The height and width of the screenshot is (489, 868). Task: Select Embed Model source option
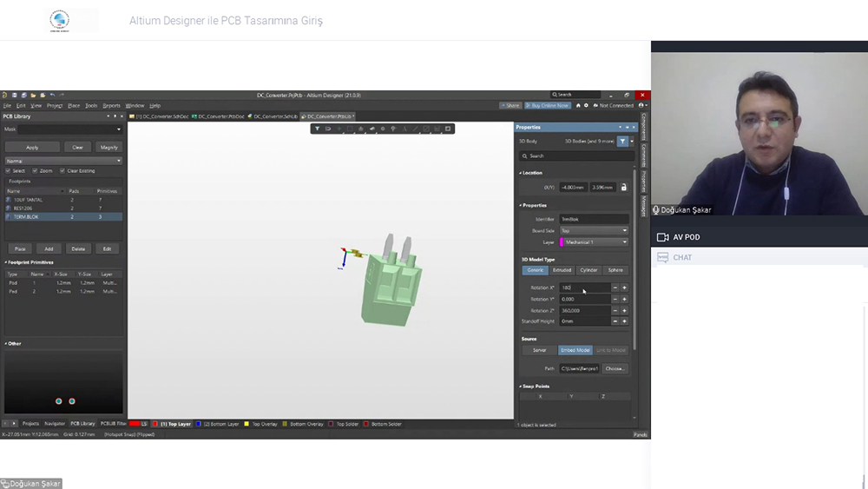click(575, 350)
